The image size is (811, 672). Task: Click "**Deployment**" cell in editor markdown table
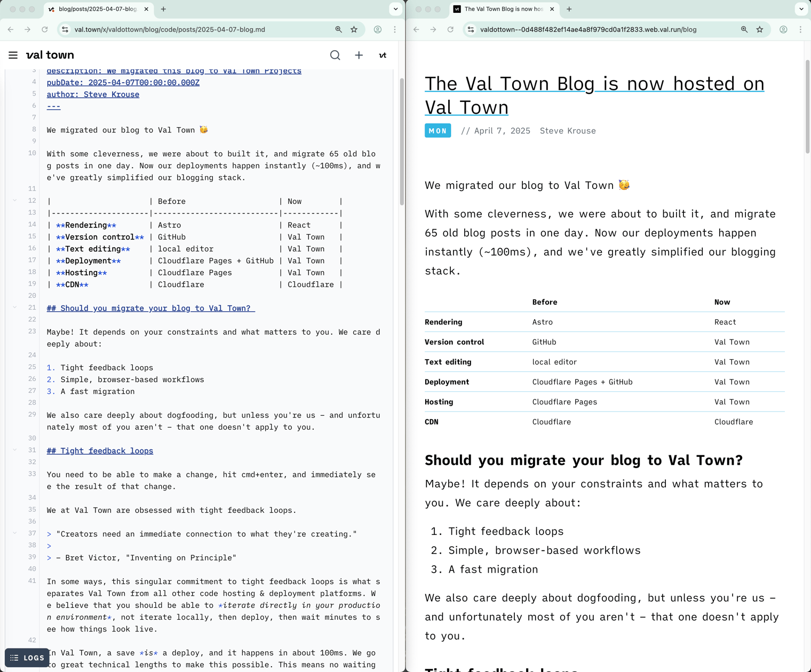[89, 261]
